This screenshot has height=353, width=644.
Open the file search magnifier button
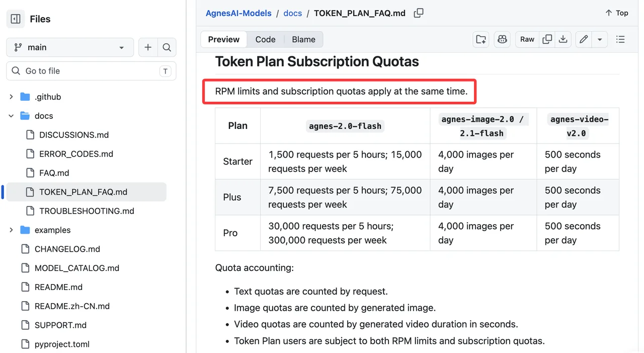tap(167, 47)
